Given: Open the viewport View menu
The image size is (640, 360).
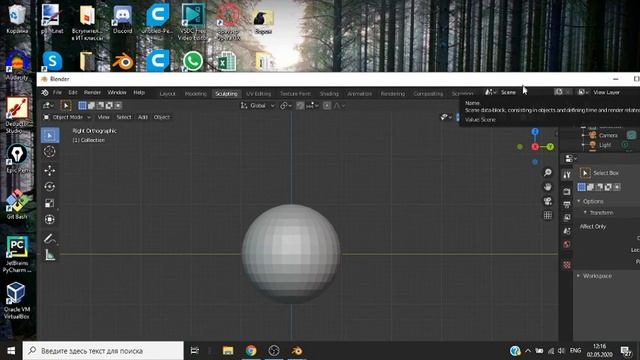Looking at the screenshot, I should tap(103, 117).
